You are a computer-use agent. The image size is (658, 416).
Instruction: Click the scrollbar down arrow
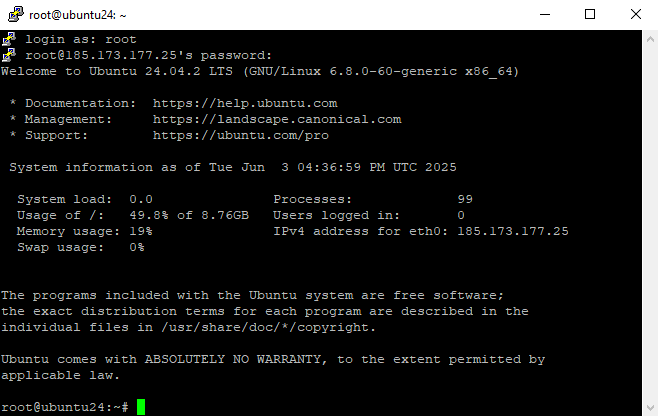[650, 408]
